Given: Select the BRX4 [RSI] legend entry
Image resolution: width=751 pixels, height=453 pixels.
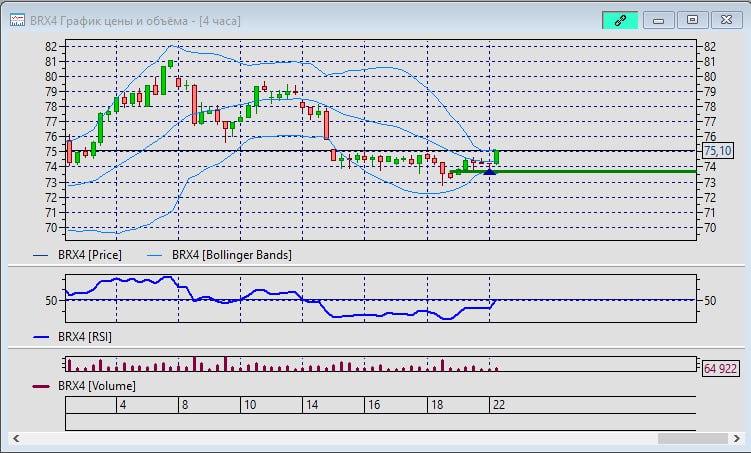Looking at the screenshot, I should (72, 337).
